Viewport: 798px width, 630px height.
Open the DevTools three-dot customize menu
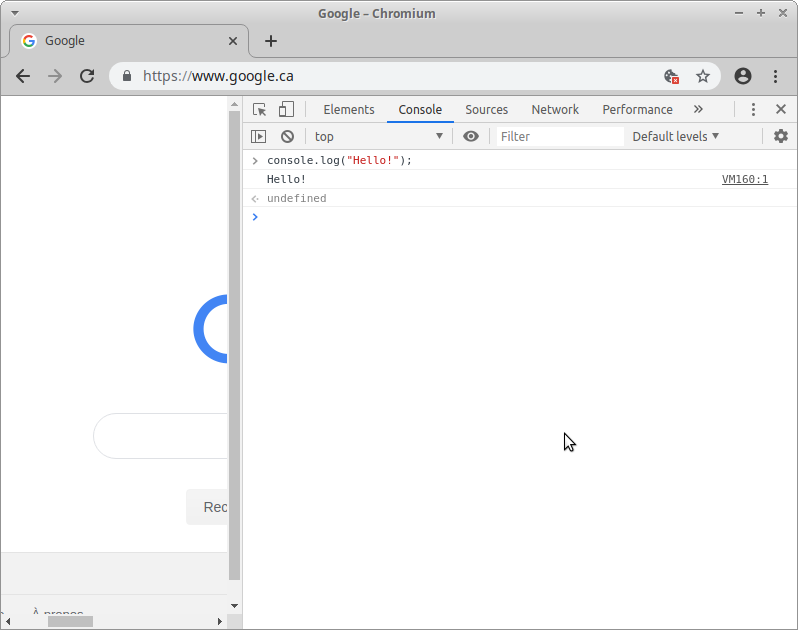point(754,110)
